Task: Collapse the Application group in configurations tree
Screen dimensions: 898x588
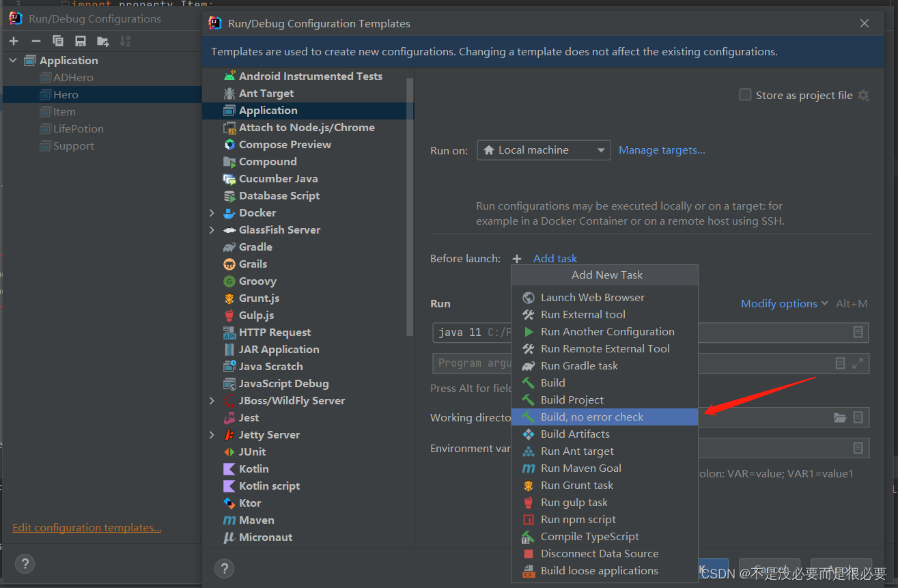Action: point(13,61)
